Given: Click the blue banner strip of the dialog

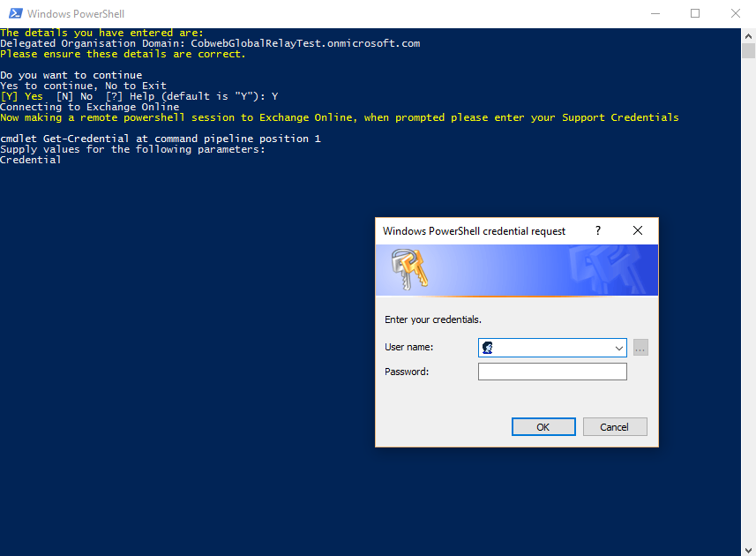Looking at the screenshot, I should tap(517, 269).
